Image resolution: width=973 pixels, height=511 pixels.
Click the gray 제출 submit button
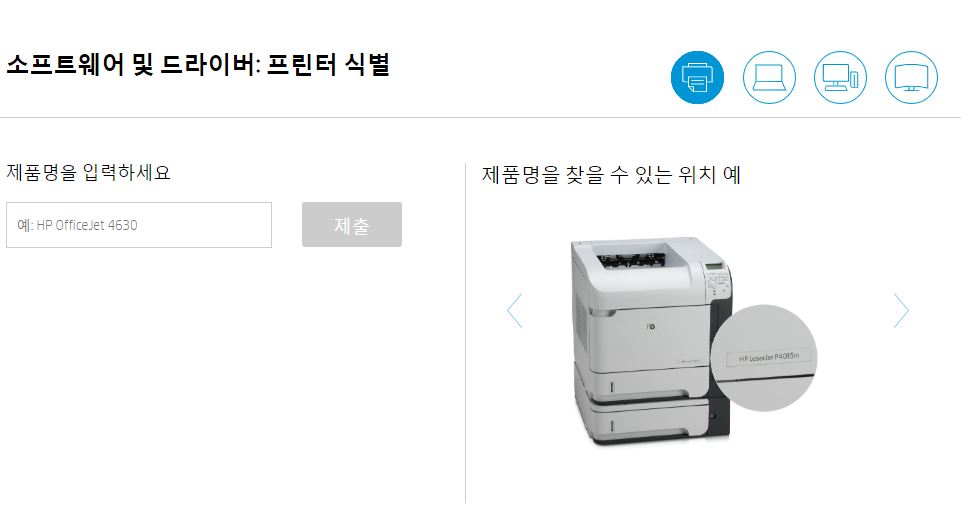pos(352,225)
